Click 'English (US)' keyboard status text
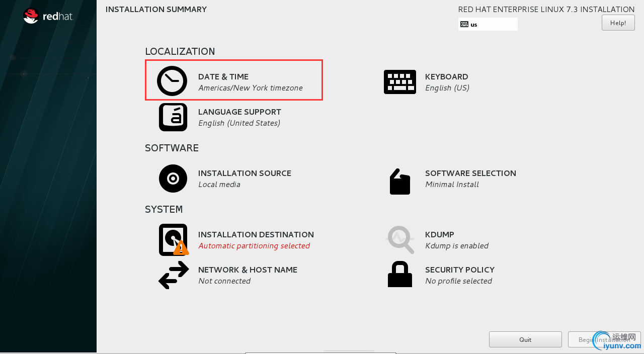This screenshot has width=644, height=354. [447, 88]
